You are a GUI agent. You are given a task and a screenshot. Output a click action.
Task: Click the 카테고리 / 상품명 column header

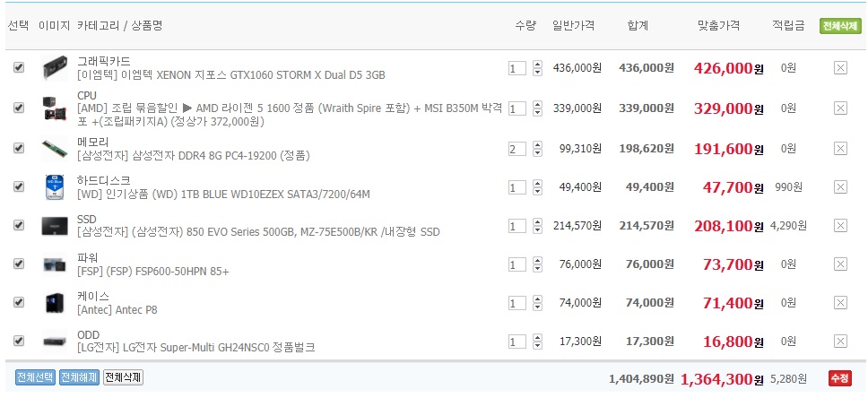(x=119, y=25)
